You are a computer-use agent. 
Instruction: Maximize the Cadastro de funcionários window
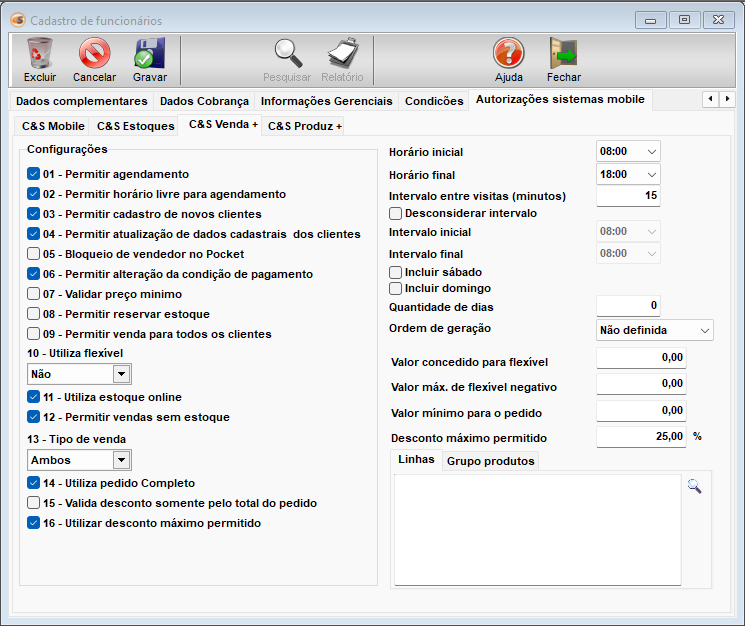point(684,20)
